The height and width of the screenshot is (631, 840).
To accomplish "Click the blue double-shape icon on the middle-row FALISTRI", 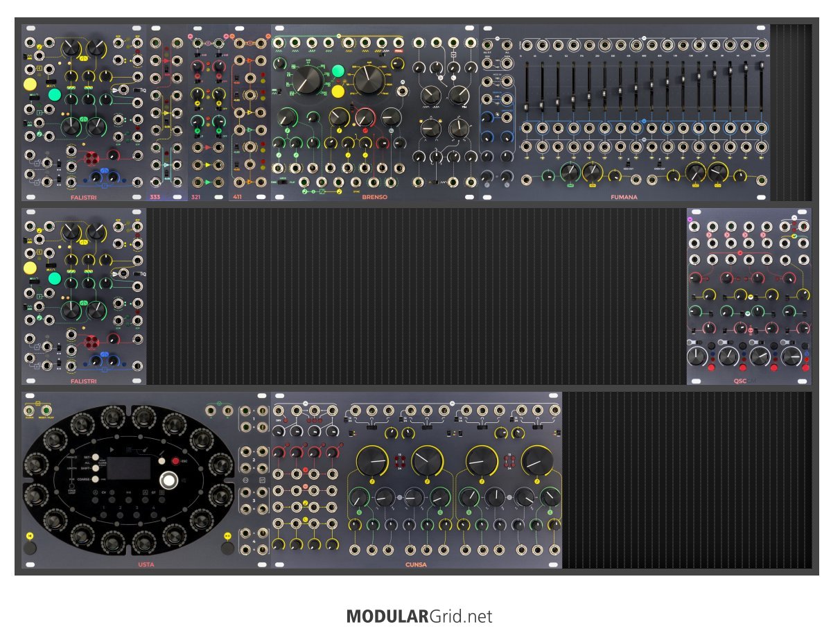I will click(105, 354).
